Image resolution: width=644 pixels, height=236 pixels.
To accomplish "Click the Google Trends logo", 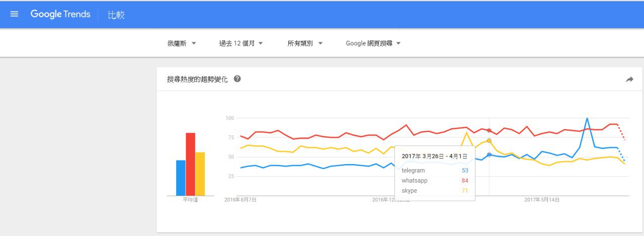I will click(x=60, y=14).
